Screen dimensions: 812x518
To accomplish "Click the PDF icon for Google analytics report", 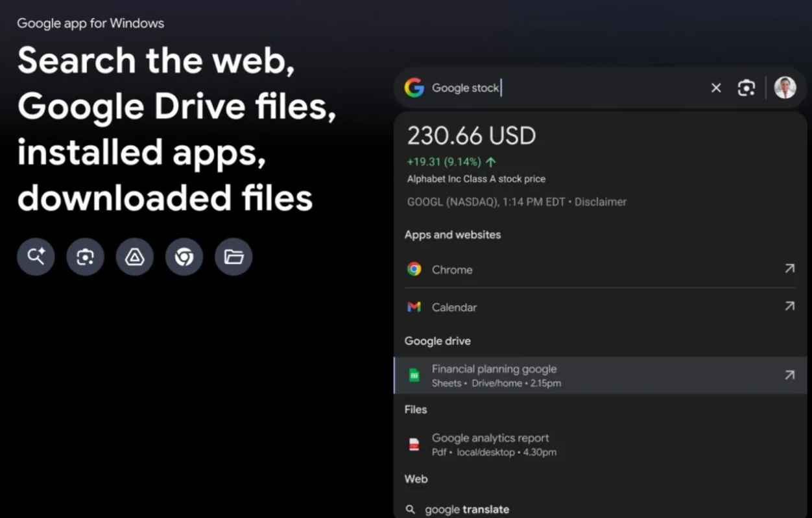I will pyautogui.click(x=414, y=445).
